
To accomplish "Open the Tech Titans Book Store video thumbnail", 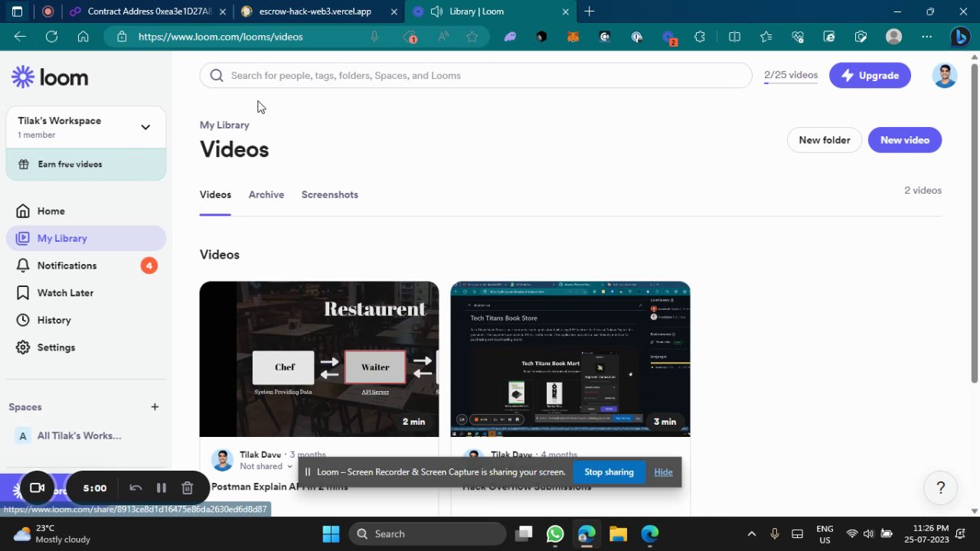I will tap(570, 359).
